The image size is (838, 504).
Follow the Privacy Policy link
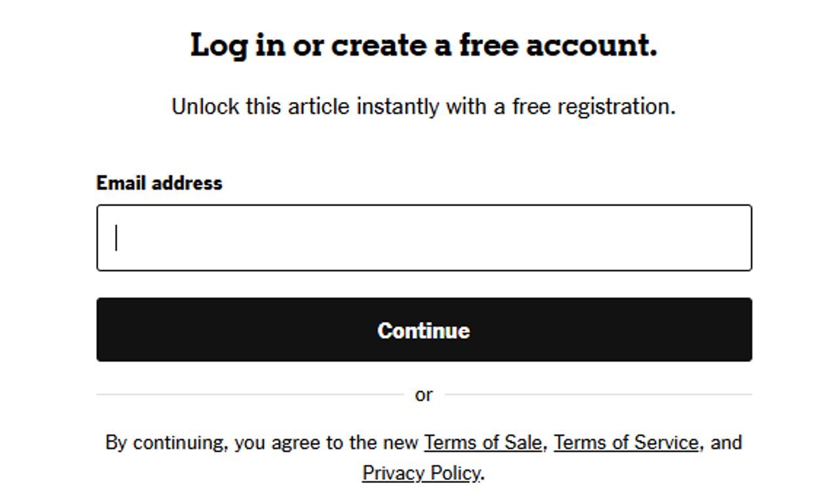(421, 473)
